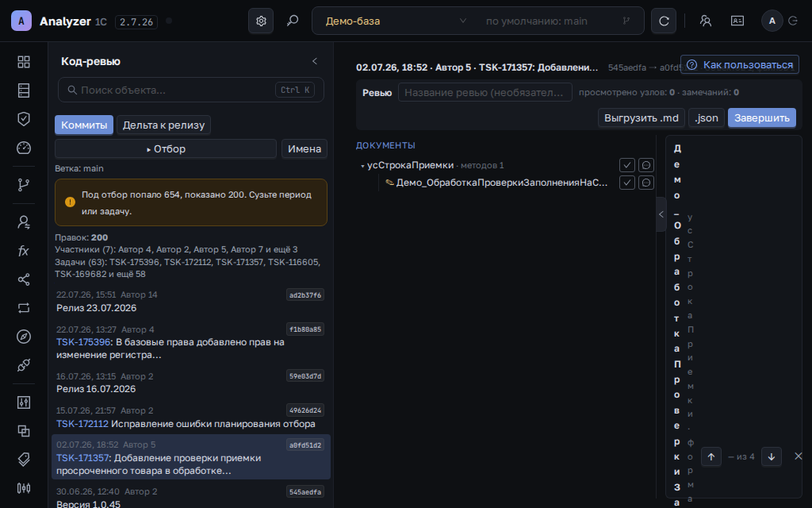Viewport: 812px width, 508px height.
Task: Open the repeat loop icon in sidebar
Action: [x=24, y=308]
